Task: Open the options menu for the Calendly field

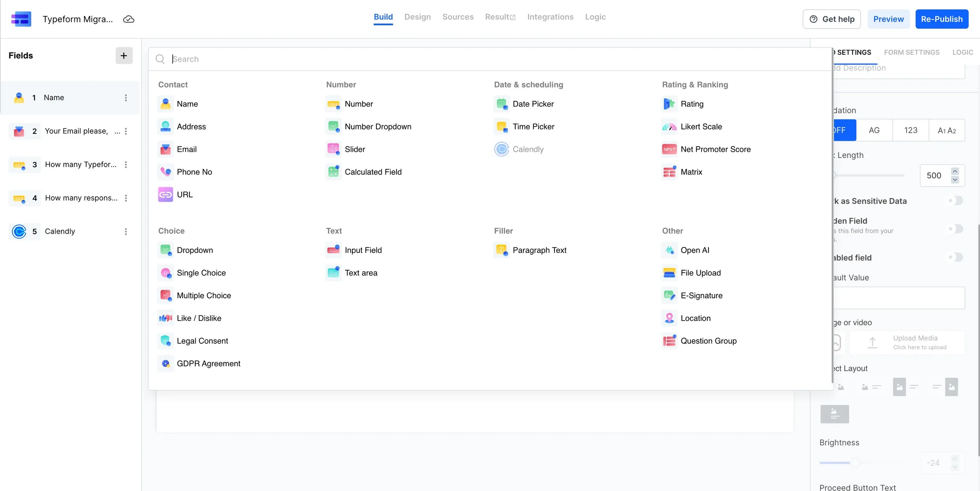Action: point(126,231)
